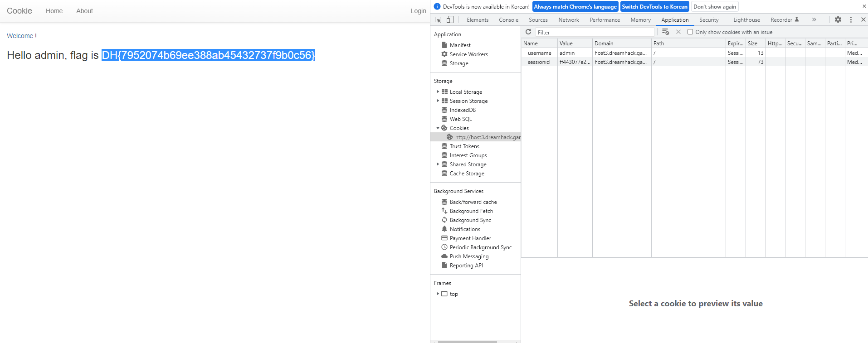
Task: Click the Back/forward cache icon
Action: coord(444,202)
